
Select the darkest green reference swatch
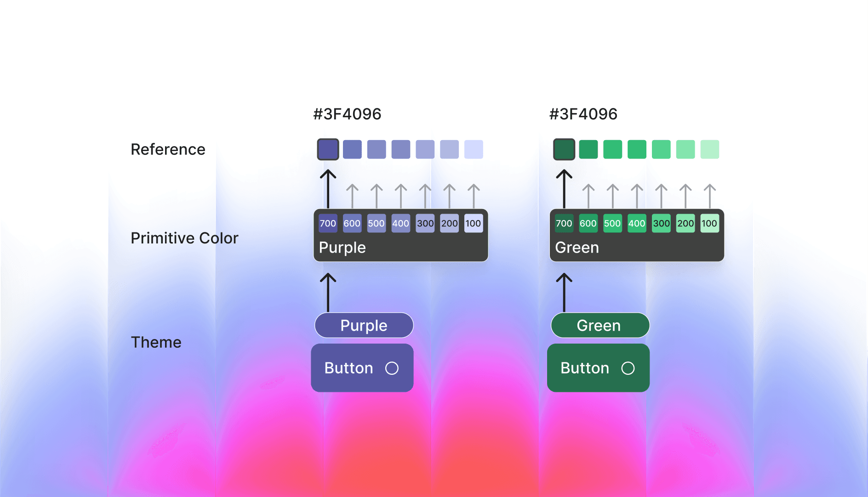pyautogui.click(x=564, y=149)
